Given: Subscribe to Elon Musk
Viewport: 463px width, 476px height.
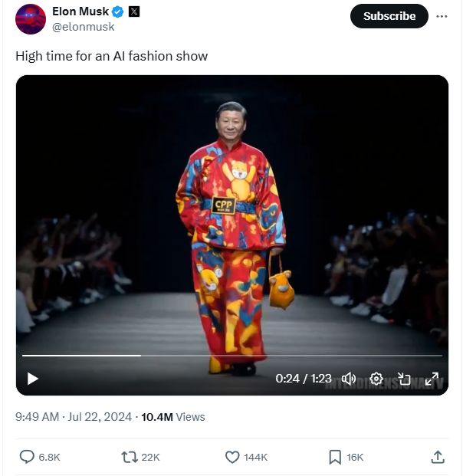Looking at the screenshot, I should click(x=389, y=16).
